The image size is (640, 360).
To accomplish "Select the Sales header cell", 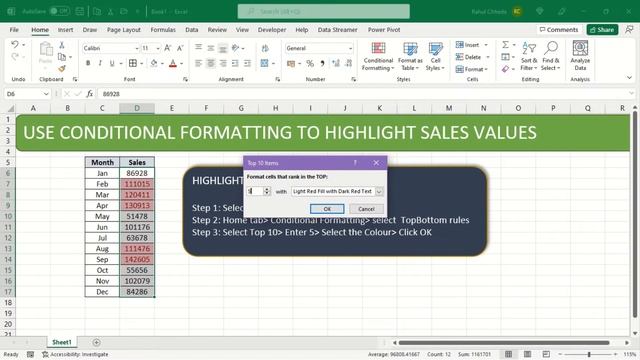I will point(137,162).
